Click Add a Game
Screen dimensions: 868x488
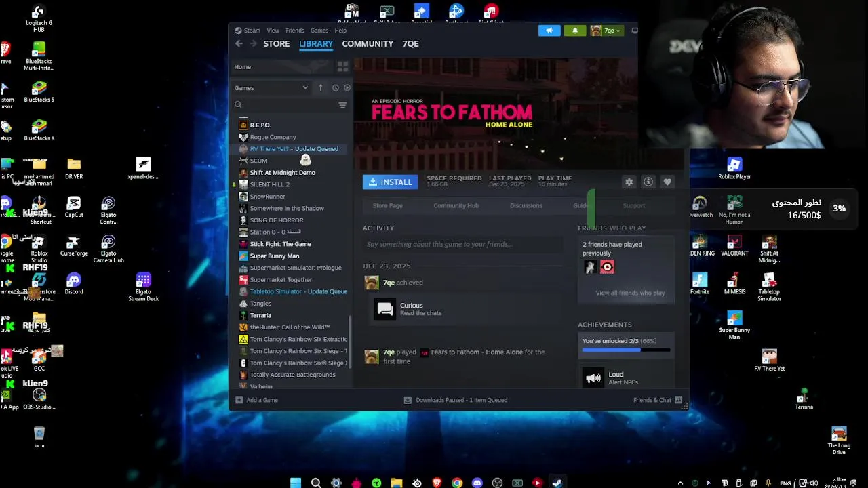point(256,400)
